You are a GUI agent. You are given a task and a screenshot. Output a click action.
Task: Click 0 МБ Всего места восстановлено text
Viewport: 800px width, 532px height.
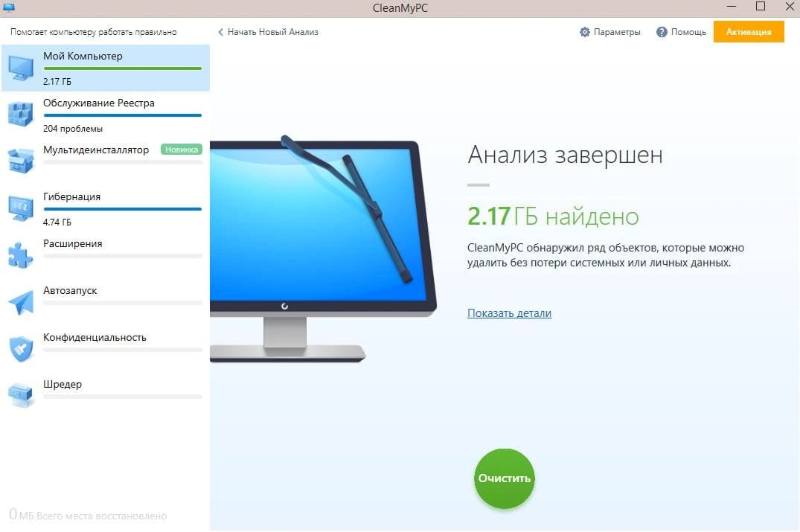88,515
